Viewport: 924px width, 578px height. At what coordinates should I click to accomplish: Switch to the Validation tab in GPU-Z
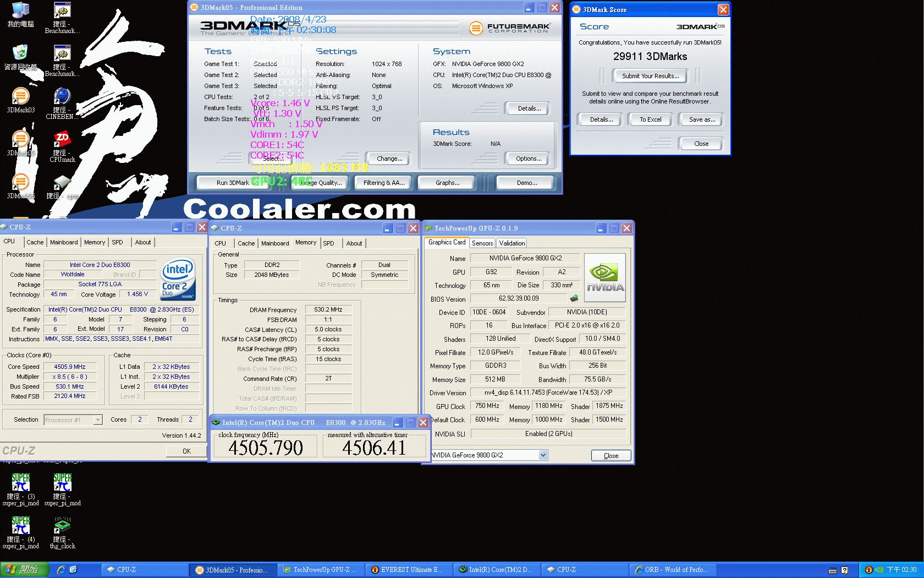[512, 243]
